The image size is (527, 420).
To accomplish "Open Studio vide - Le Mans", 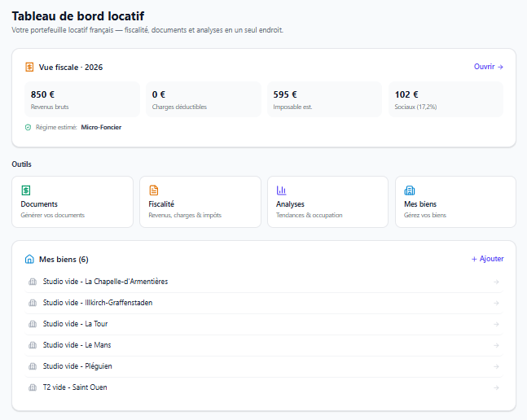I will coord(264,345).
